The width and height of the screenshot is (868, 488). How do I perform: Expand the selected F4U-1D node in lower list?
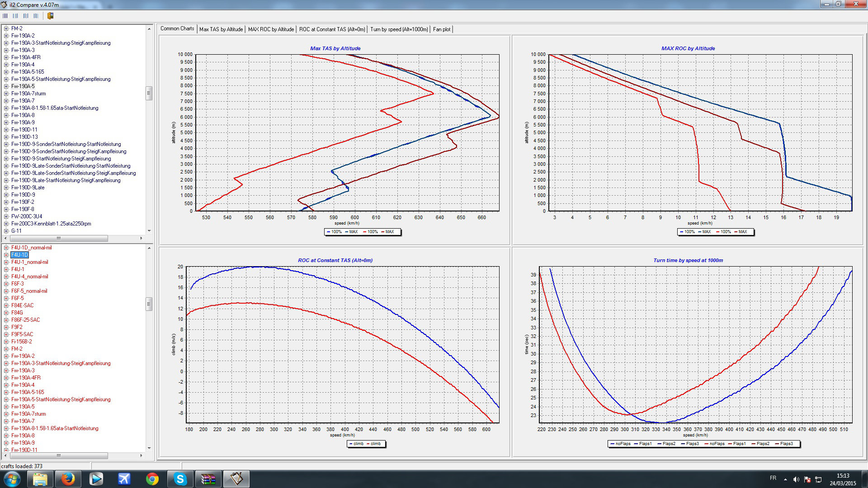click(x=6, y=255)
